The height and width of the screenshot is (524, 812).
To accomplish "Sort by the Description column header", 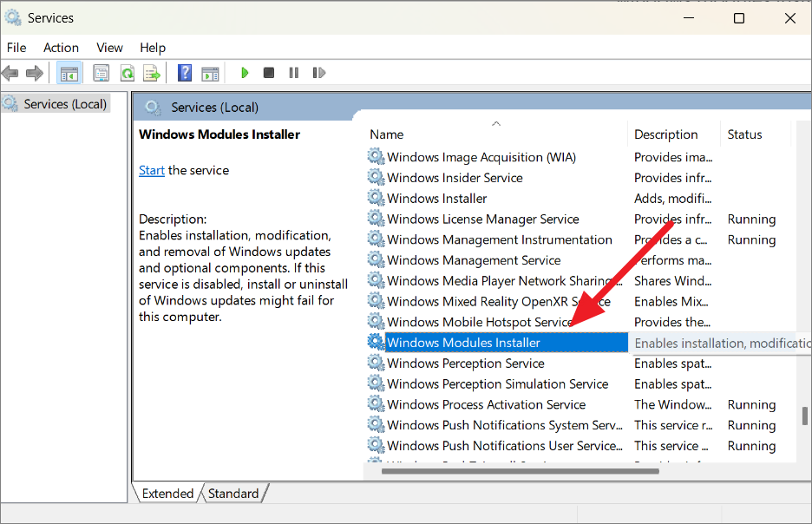I will click(666, 134).
